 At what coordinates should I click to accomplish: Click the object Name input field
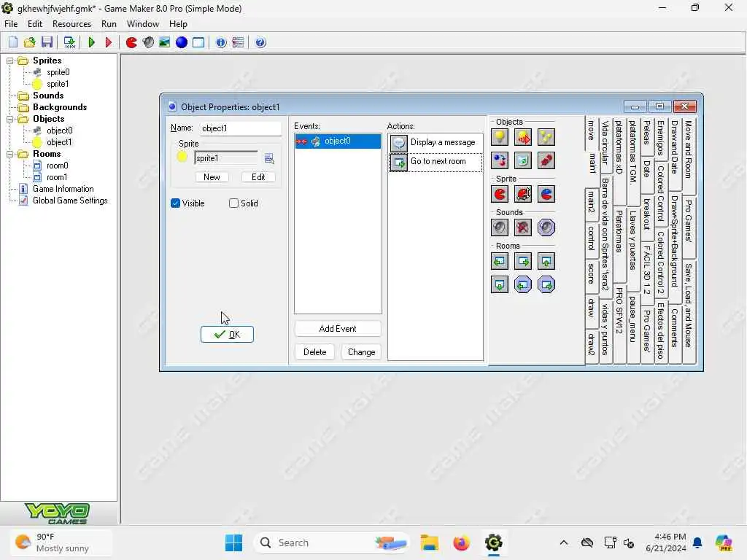click(240, 128)
